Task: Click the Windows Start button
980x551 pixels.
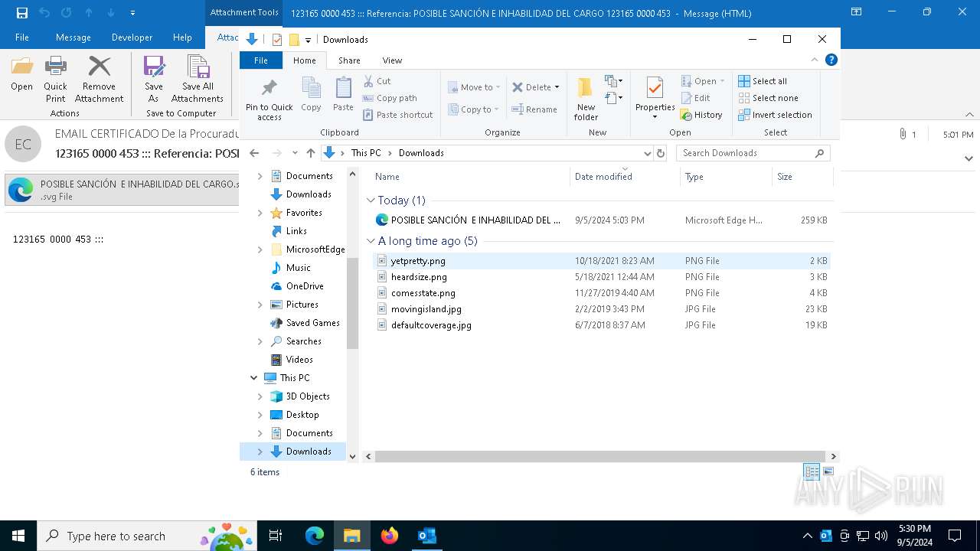Action: (18, 536)
